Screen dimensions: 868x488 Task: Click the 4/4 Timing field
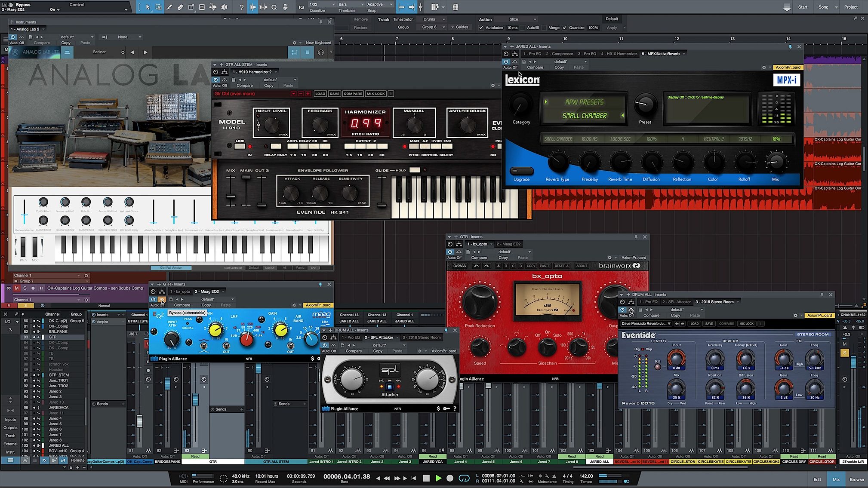pos(568,476)
